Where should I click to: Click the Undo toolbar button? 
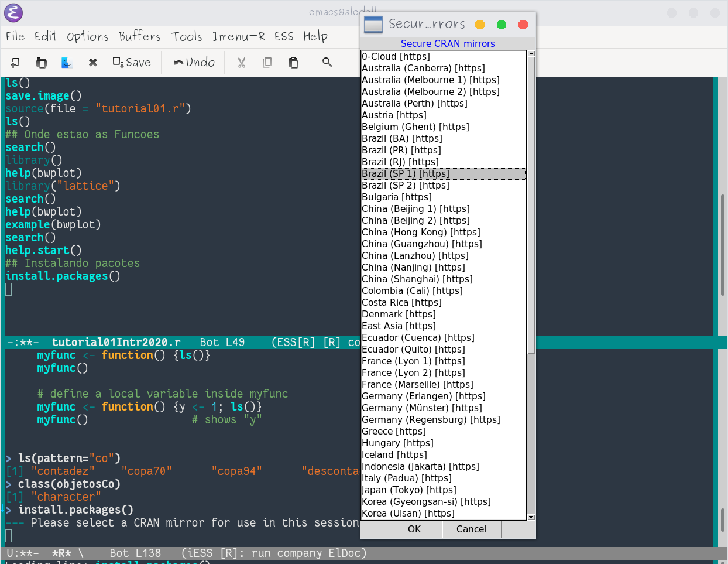click(194, 62)
